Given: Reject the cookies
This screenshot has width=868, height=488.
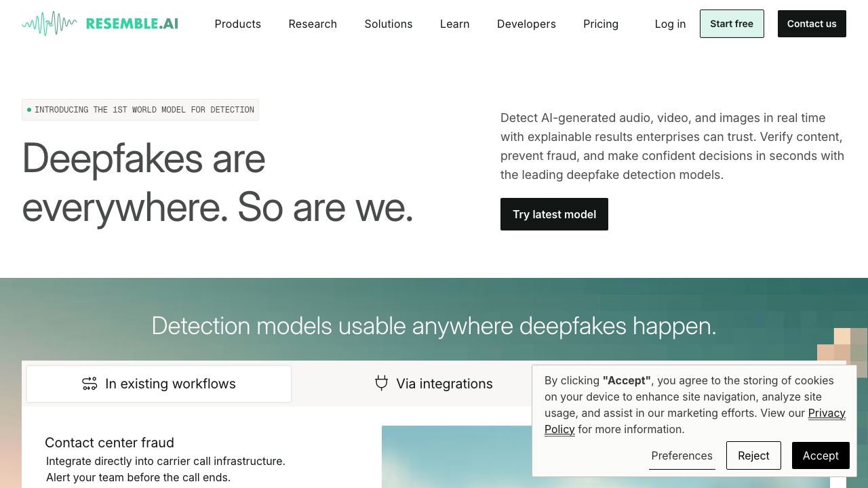Looking at the screenshot, I should tap(753, 455).
